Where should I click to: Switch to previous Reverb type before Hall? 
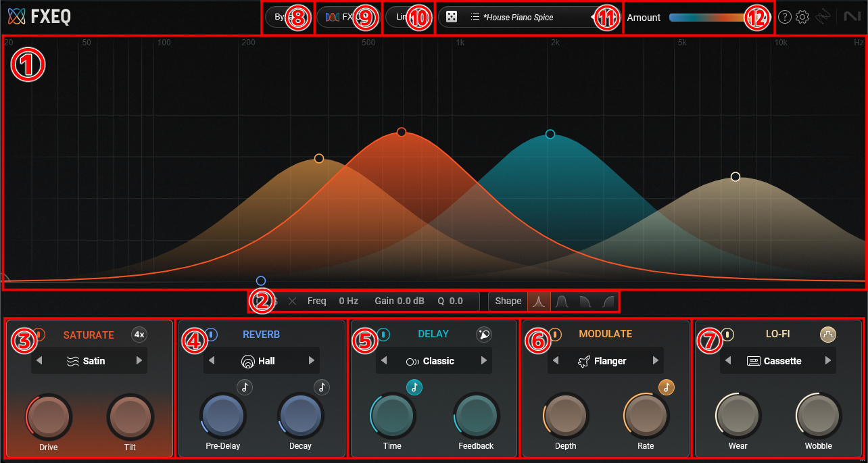click(x=212, y=361)
